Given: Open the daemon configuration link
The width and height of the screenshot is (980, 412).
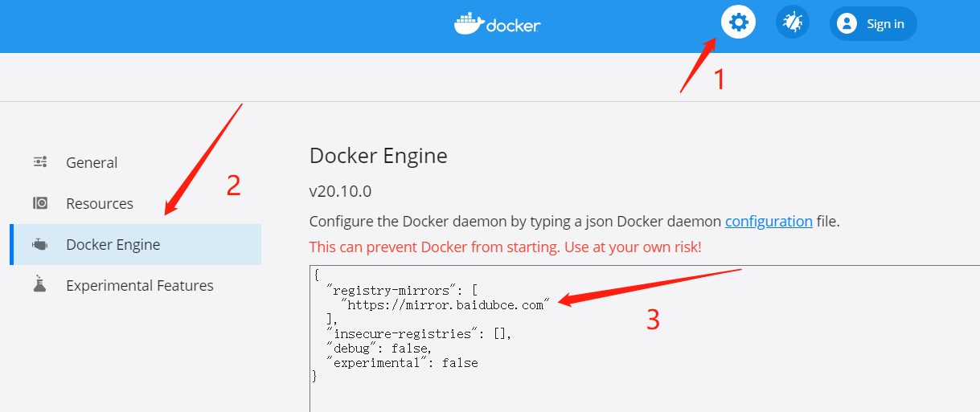Looking at the screenshot, I should pyautogui.click(x=769, y=222).
